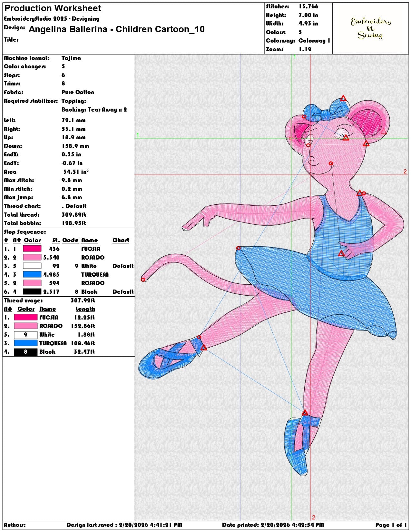Click the Thread usage total 307.92ft

[83, 300]
